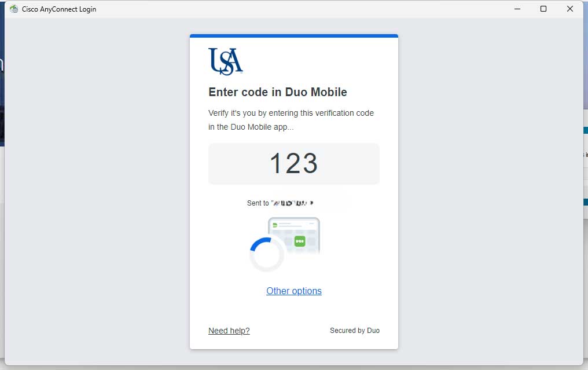The image size is (588, 370).
Task: Click the 123 verification code box
Action: click(293, 164)
